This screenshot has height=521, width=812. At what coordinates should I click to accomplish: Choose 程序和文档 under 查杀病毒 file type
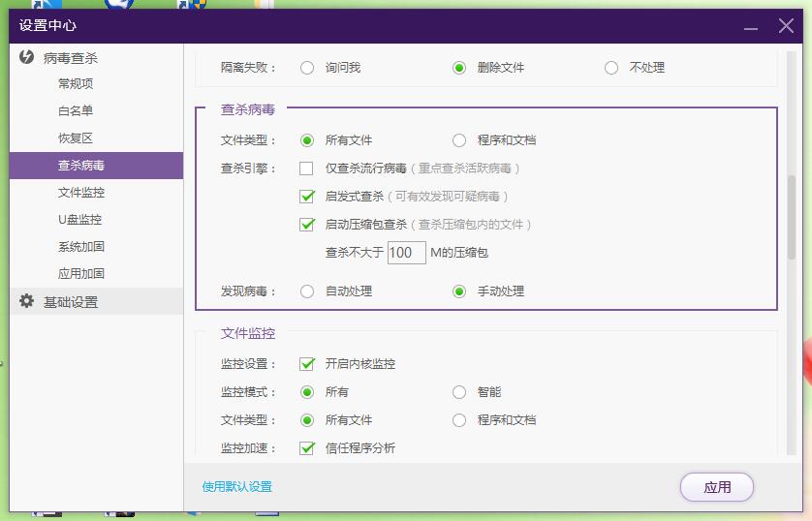coord(459,140)
